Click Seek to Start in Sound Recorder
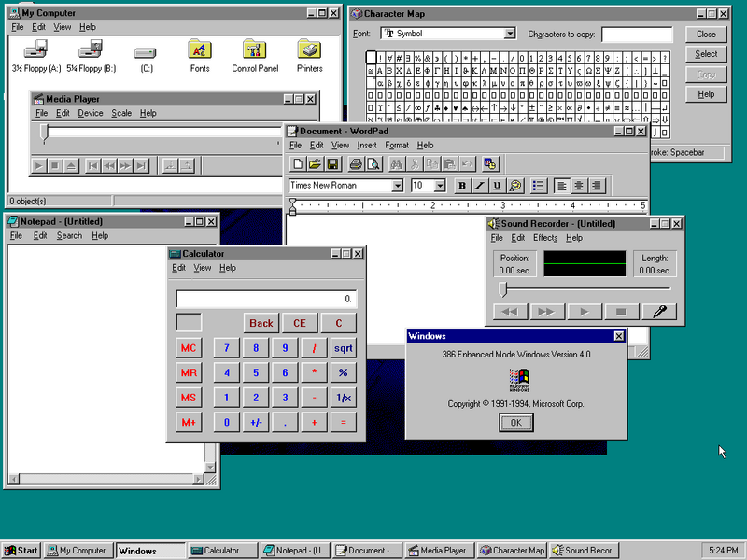 click(x=509, y=312)
